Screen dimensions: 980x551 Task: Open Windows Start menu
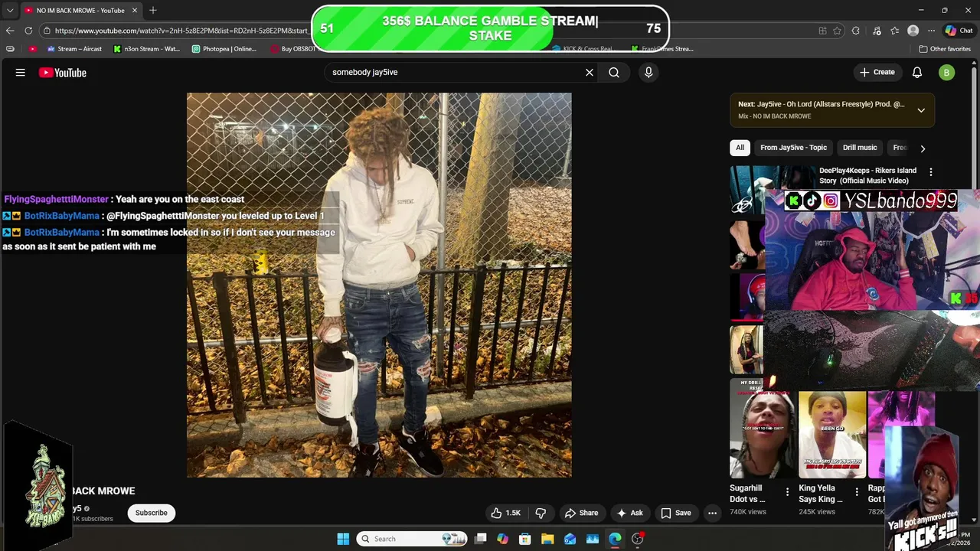pos(343,539)
